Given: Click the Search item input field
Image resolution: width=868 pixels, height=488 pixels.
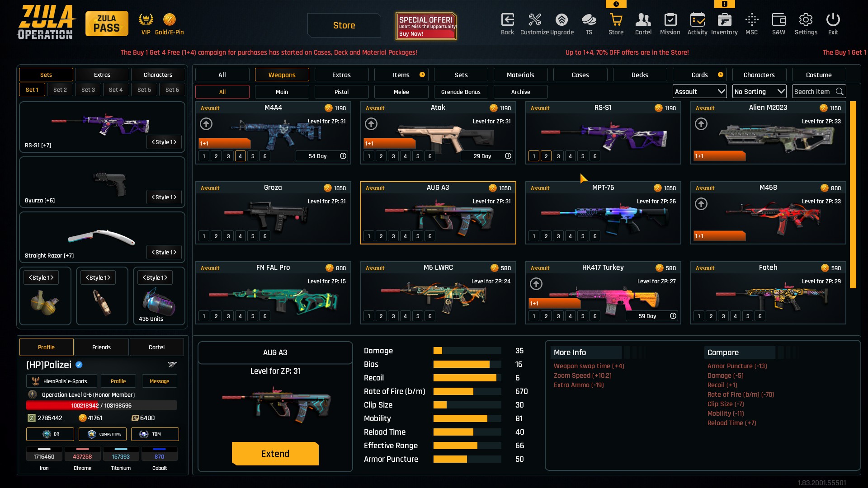Looking at the screenshot, I should 819,92.
